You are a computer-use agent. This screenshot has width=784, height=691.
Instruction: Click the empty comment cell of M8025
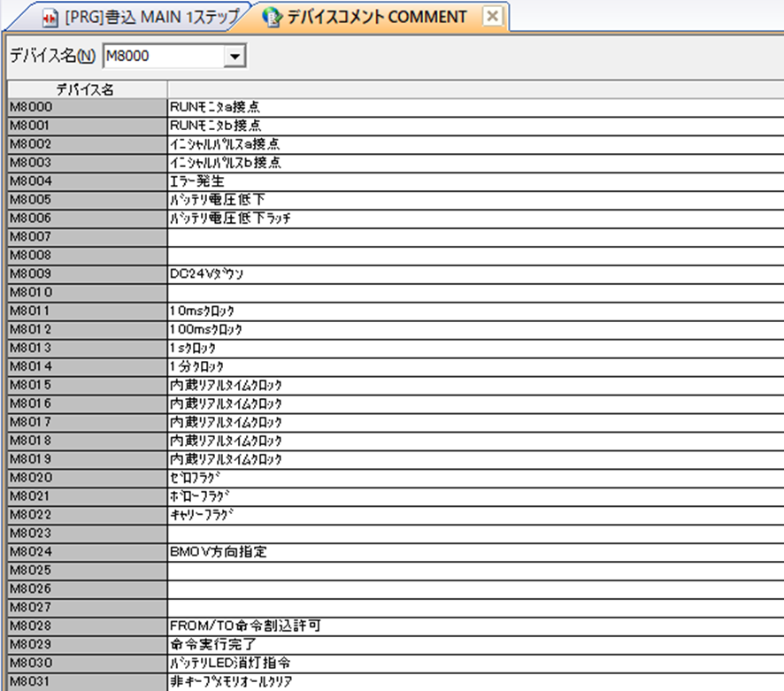[475, 570]
